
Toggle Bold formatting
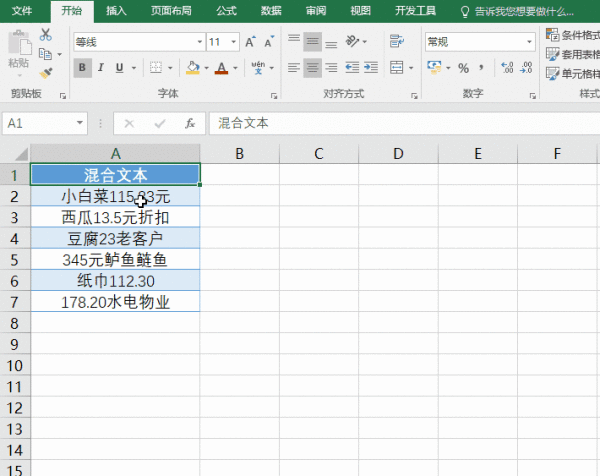[82, 68]
